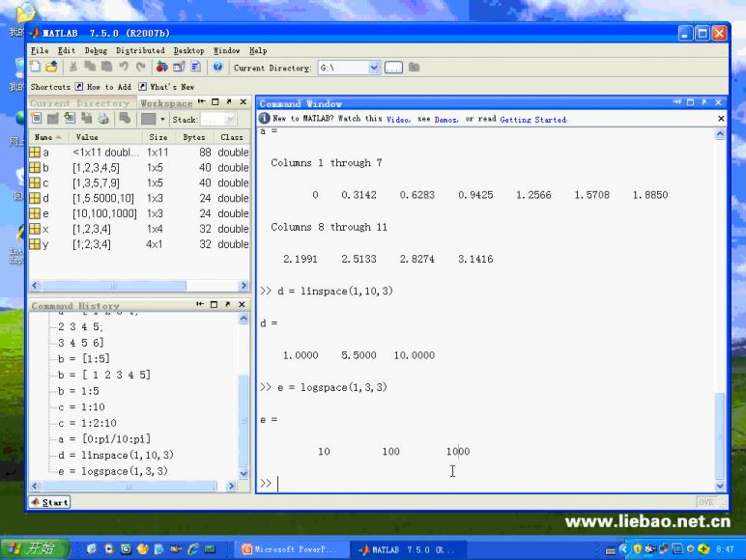Undo the last action via toolbar
This screenshot has height=560, width=746.
click(124, 67)
